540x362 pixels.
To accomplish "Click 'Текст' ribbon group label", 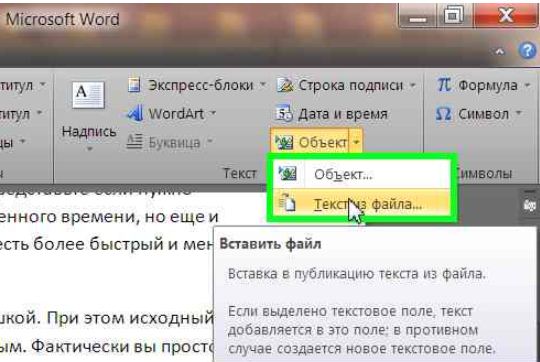I will coord(240,173).
